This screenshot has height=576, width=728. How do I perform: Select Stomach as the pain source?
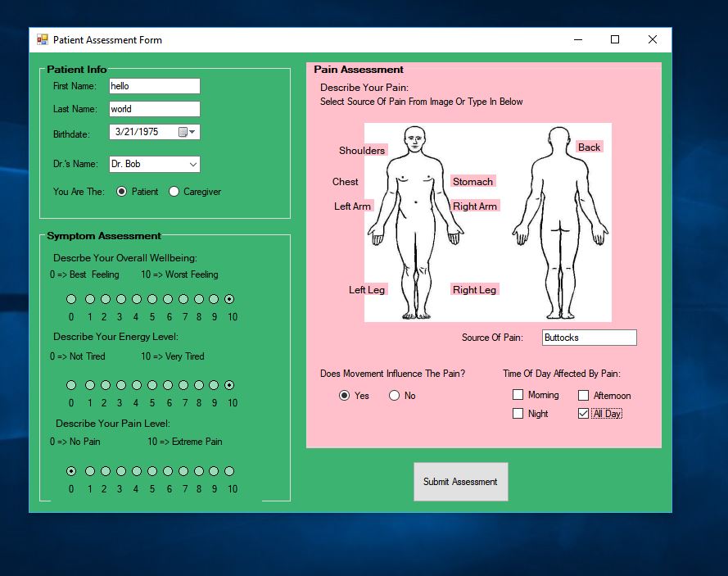click(473, 181)
